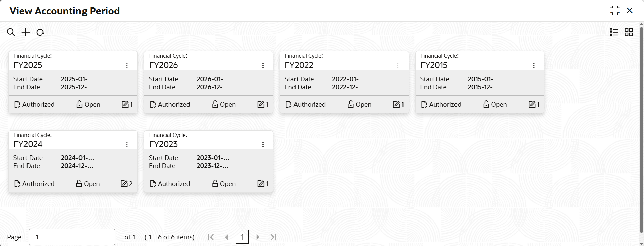644x246 pixels.
Task: Go to the next page
Action: pyautogui.click(x=258, y=237)
